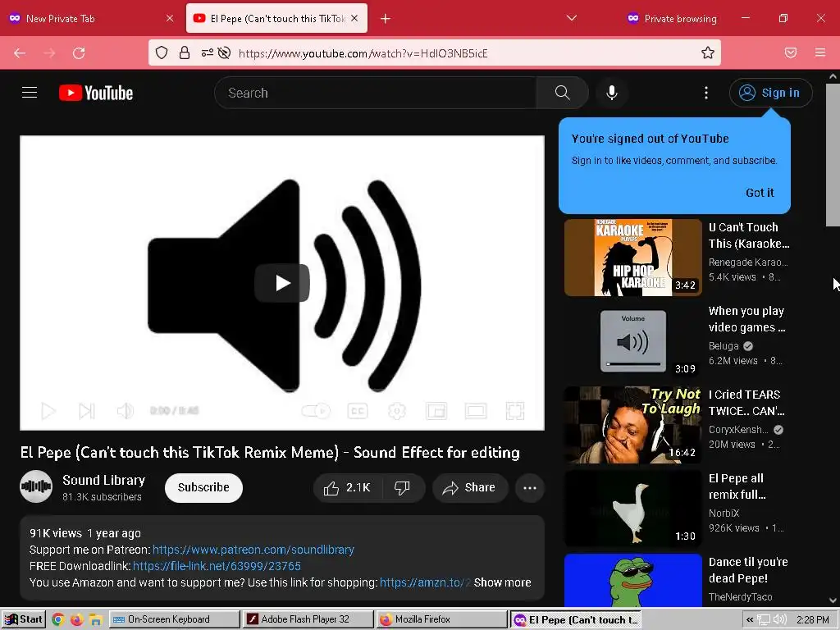Open the YouTube hamburger guide menu
Image resolution: width=840 pixels, height=630 pixels.
[x=30, y=93]
